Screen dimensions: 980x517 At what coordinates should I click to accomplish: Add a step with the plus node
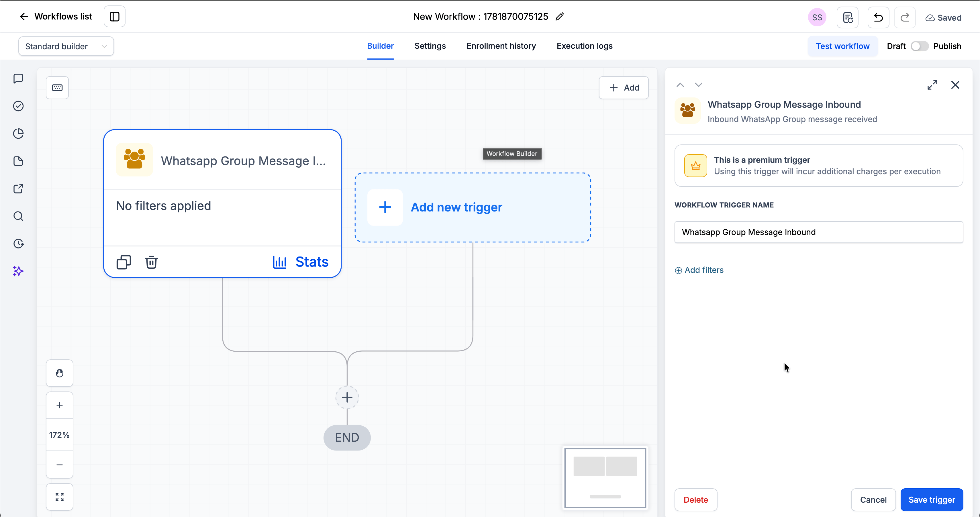tap(347, 397)
